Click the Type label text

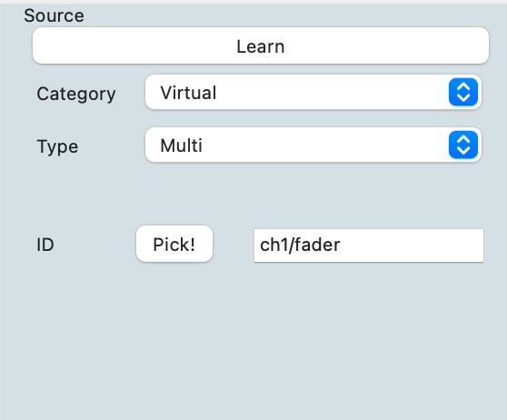click(57, 147)
